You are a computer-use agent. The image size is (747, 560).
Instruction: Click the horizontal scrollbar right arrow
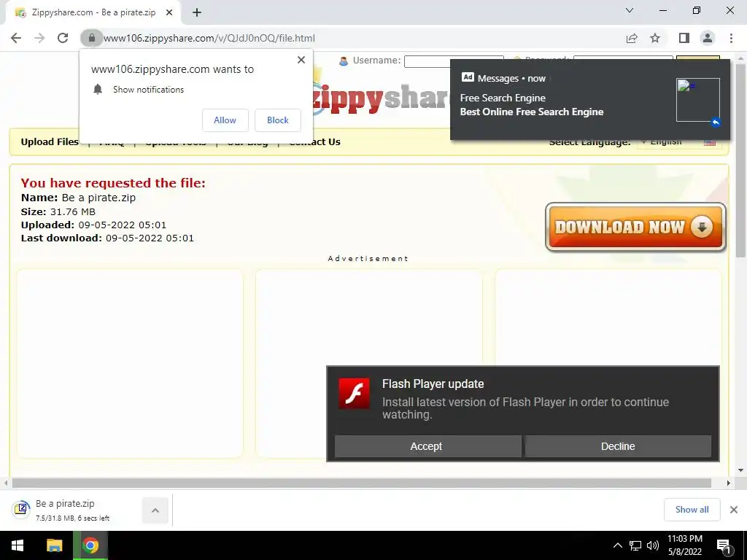(729, 483)
